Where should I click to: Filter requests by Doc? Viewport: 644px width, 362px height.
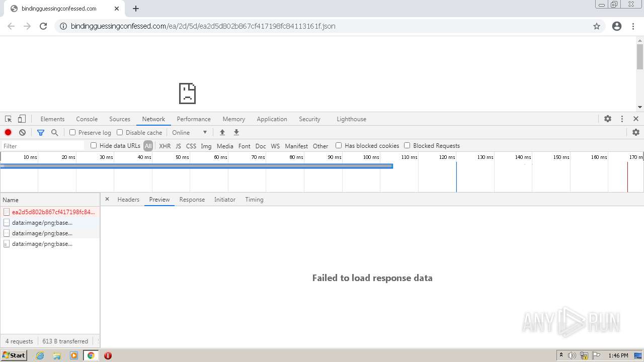261,146
